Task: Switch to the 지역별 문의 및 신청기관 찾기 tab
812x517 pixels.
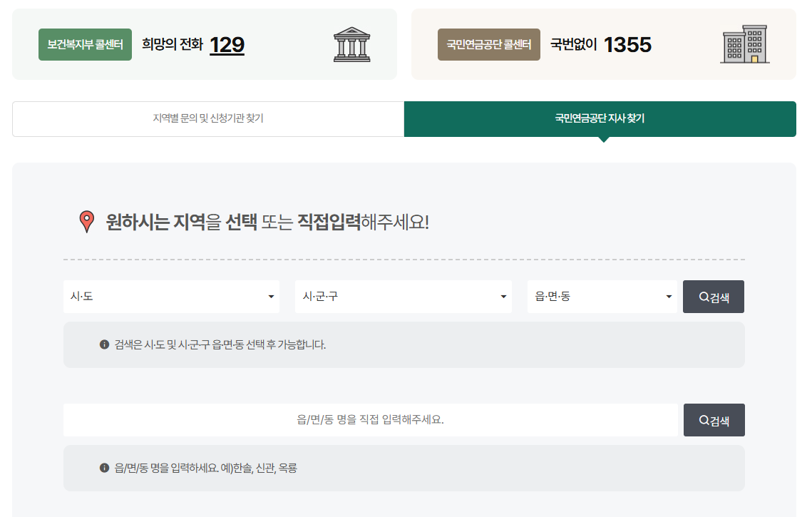Action: click(208, 118)
